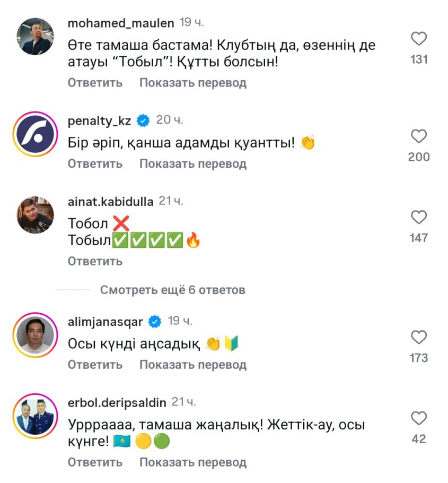Viewport: 448px width, 483px height.
Task: Open mohamed_maulen's profile picture
Action: pyautogui.click(x=36, y=36)
